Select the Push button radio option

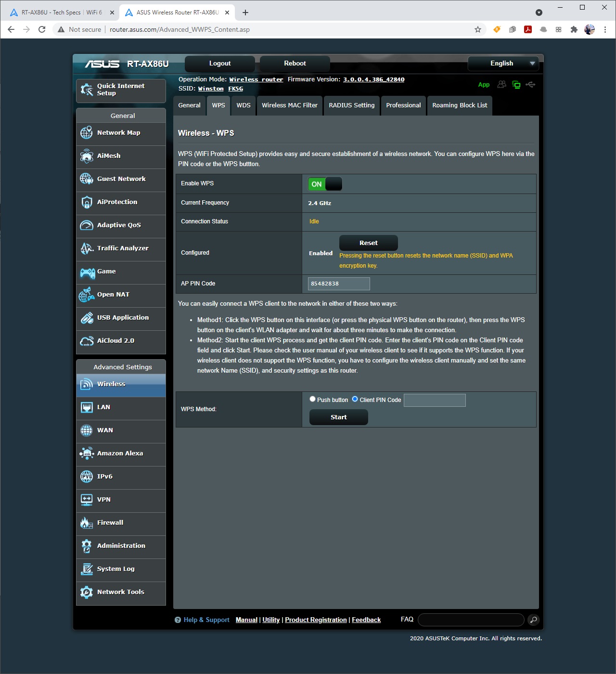tap(313, 399)
